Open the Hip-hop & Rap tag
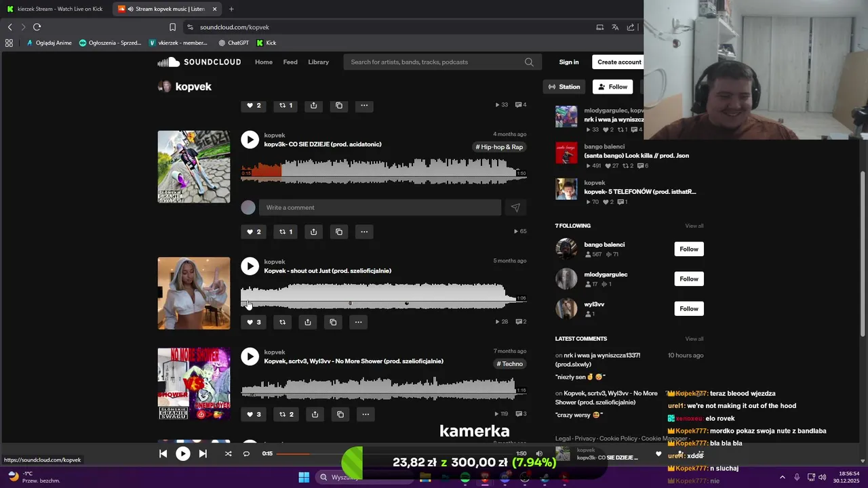 (499, 147)
